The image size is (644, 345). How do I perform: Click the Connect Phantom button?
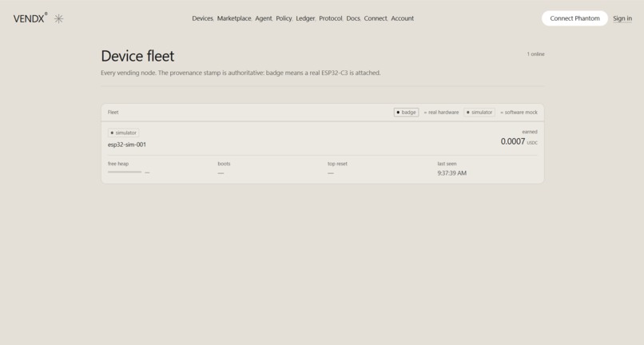[574, 18]
